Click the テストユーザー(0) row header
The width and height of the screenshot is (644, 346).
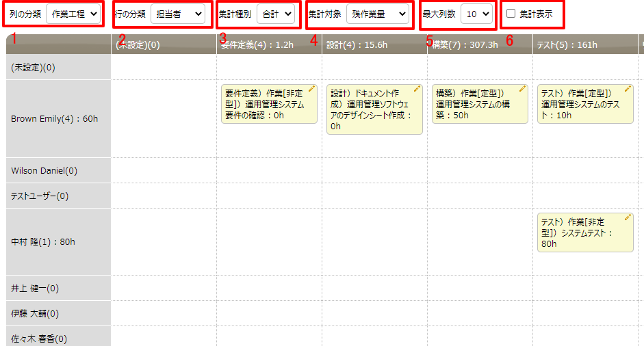[x=58, y=196]
